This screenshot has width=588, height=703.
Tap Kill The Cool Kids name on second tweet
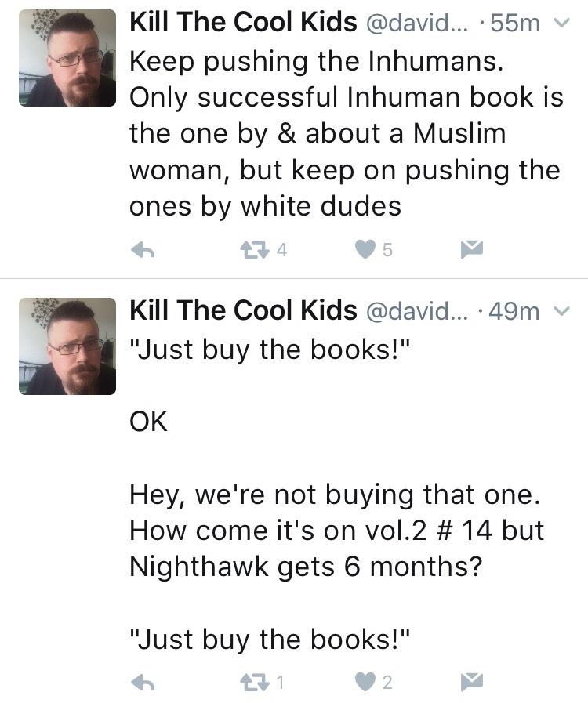tap(242, 311)
